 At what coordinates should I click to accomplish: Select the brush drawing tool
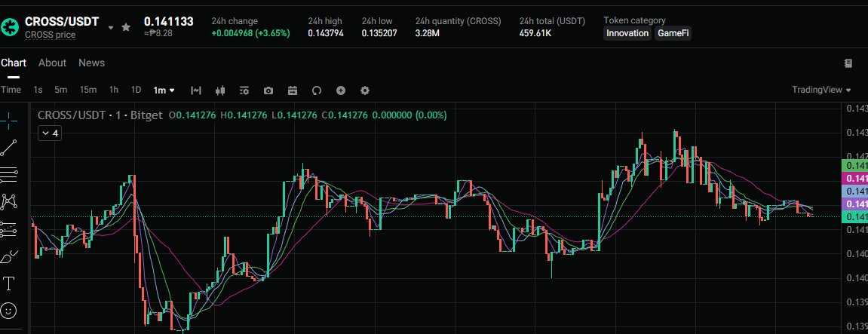tap(9, 256)
